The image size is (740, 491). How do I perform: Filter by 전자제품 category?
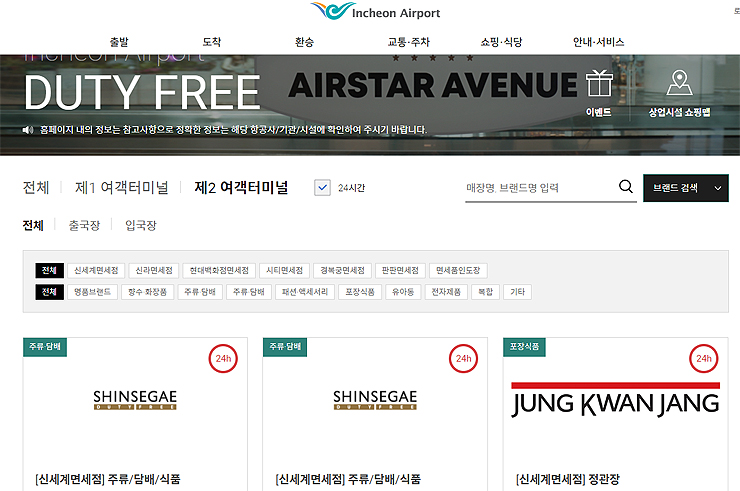click(446, 292)
